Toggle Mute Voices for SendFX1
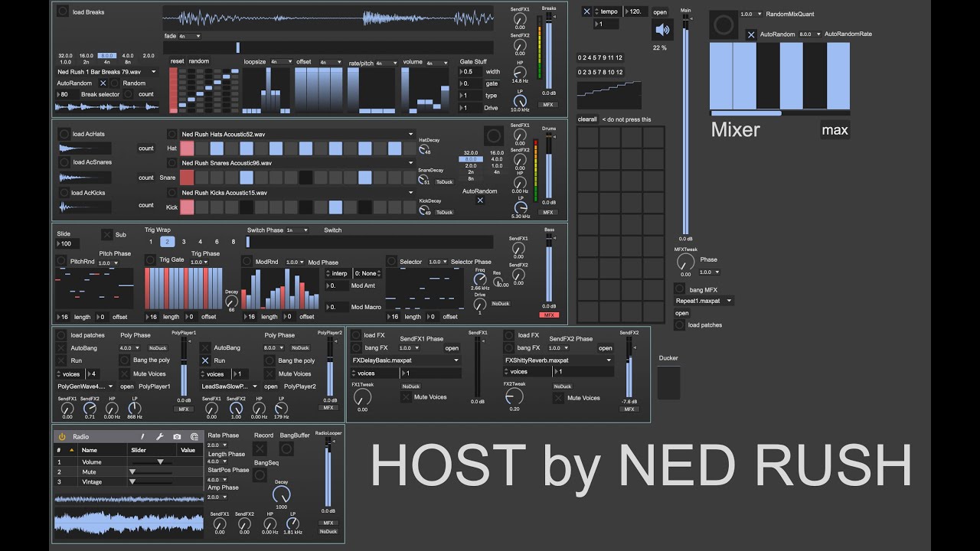Viewport: 980px width, 551px height. coord(406,397)
